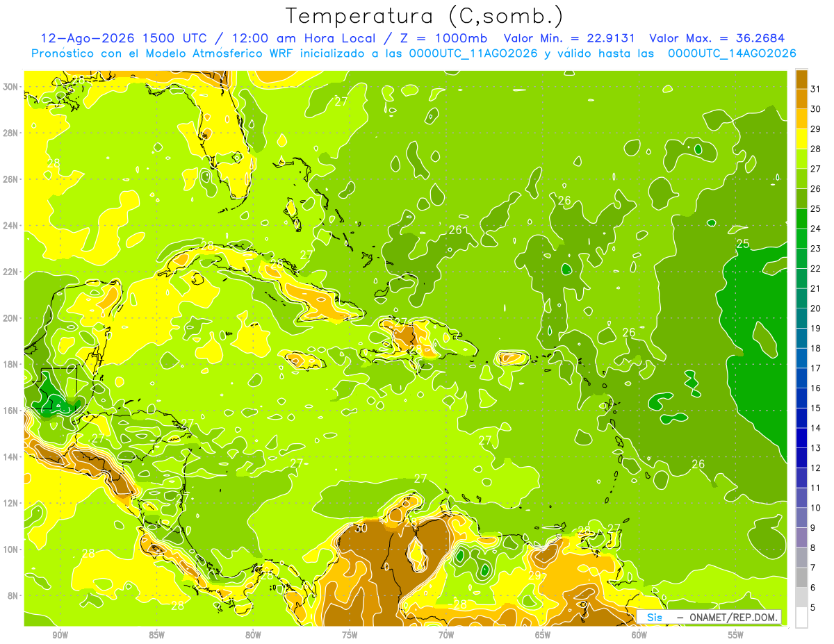Click the 60W longitude axis label

tap(639, 635)
